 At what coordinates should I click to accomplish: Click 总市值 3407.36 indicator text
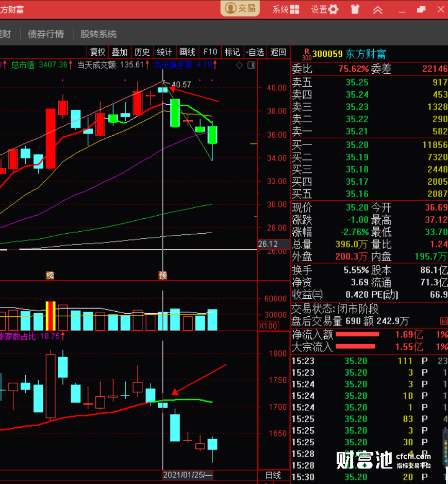click(41, 65)
